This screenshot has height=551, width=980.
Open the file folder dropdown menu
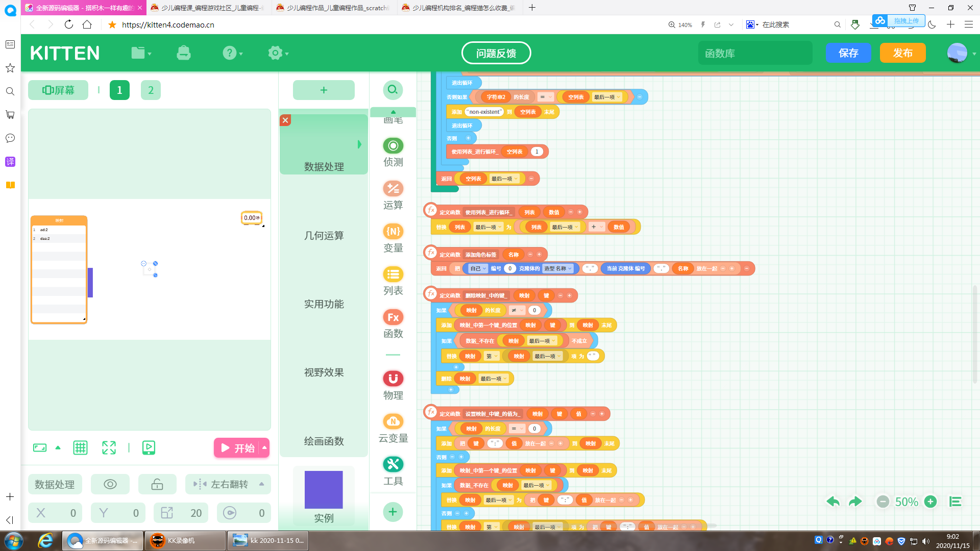click(x=141, y=53)
